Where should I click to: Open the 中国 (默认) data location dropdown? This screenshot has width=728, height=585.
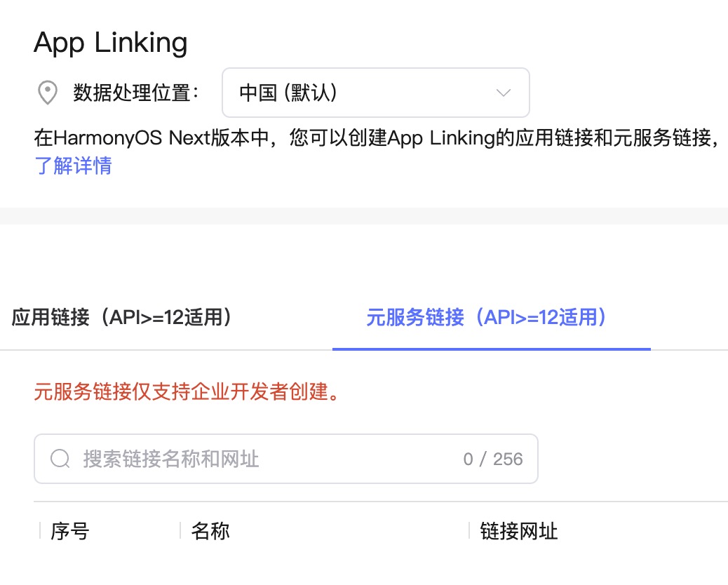pyautogui.click(x=376, y=93)
